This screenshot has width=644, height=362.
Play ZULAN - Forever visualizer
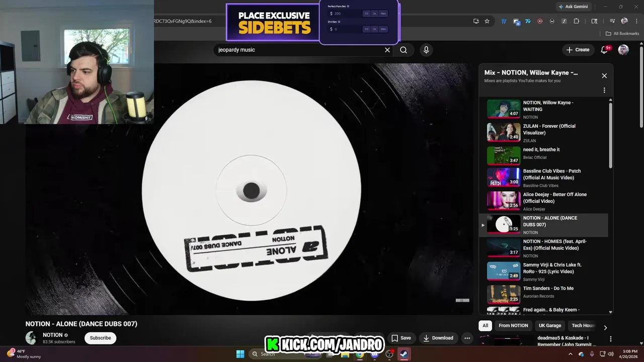[543, 133]
